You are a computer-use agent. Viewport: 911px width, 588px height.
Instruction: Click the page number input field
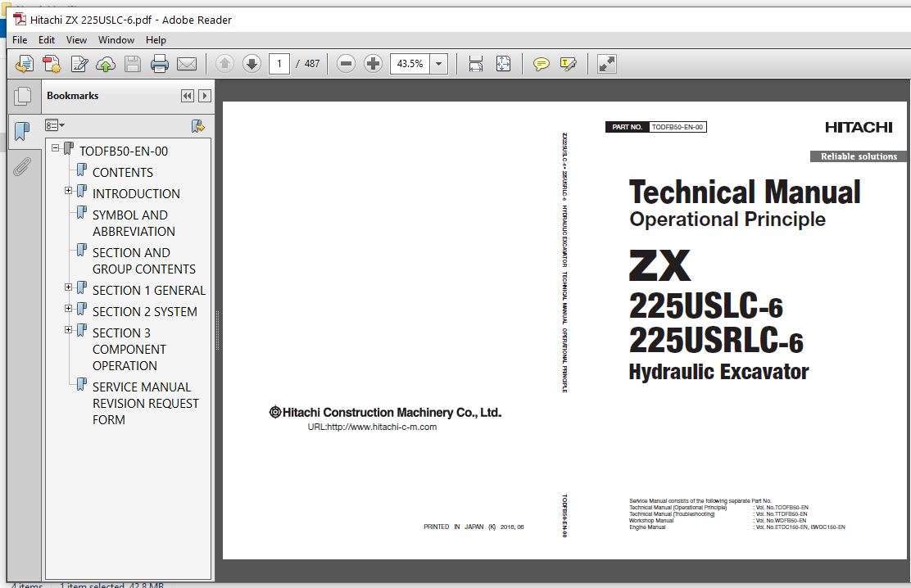click(279, 63)
